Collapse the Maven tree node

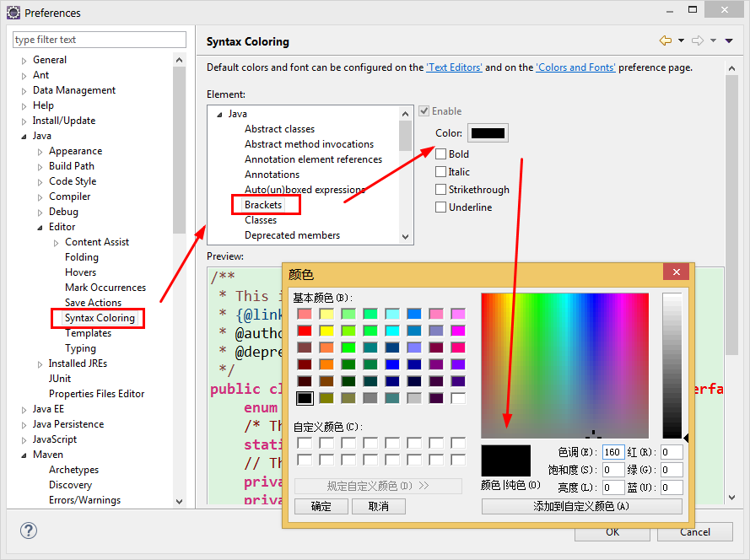coord(24,455)
